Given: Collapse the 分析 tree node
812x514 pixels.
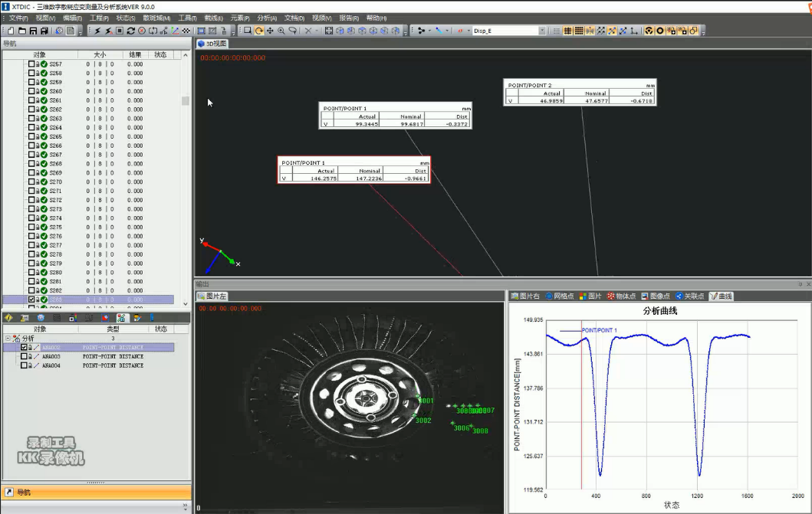Looking at the screenshot, I should (x=8, y=338).
